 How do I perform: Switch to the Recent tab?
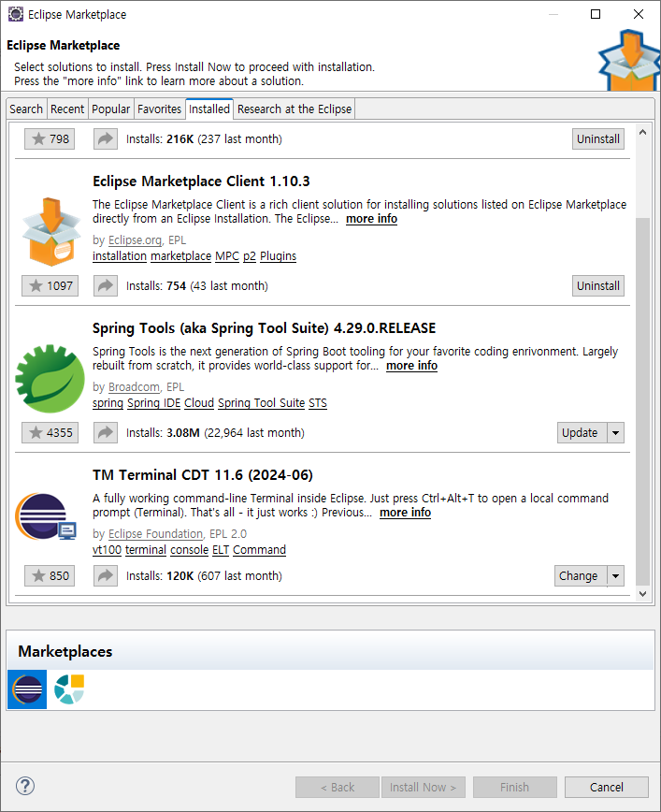click(x=67, y=109)
